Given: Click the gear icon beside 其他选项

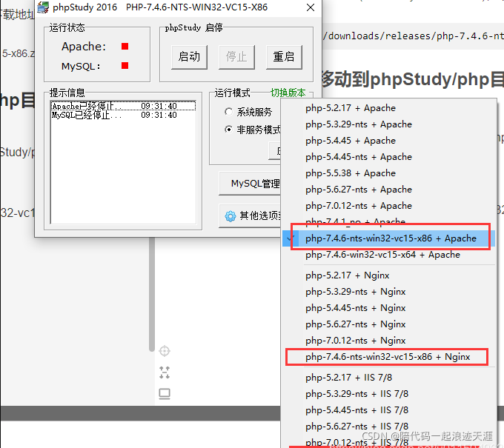Looking at the screenshot, I should coord(231,216).
